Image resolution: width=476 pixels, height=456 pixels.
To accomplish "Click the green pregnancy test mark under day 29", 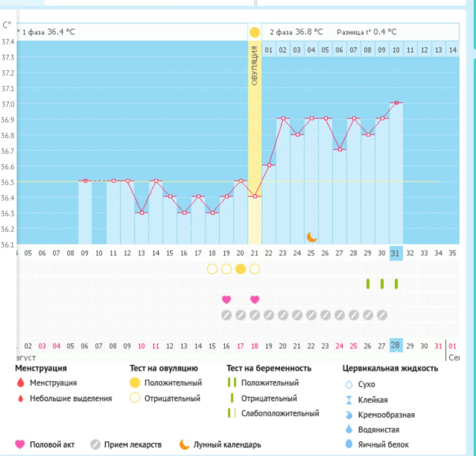I will (368, 284).
